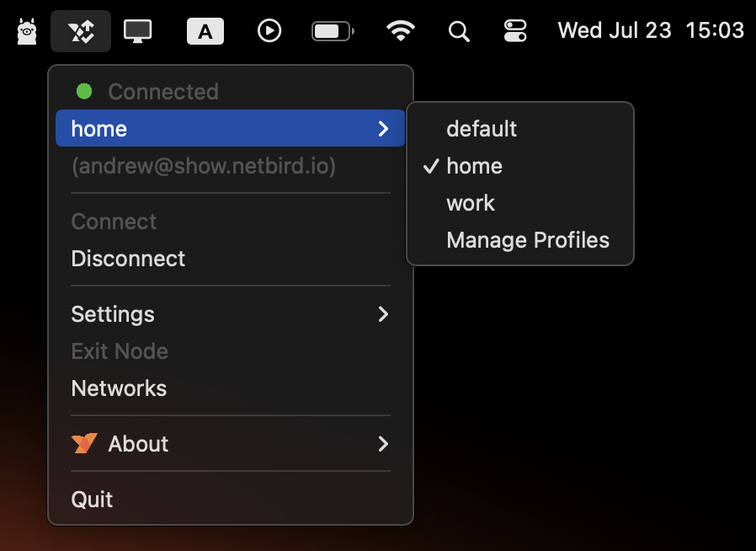Select Networks from the NetBird menu
The image size is (756, 551).
click(119, 388)
